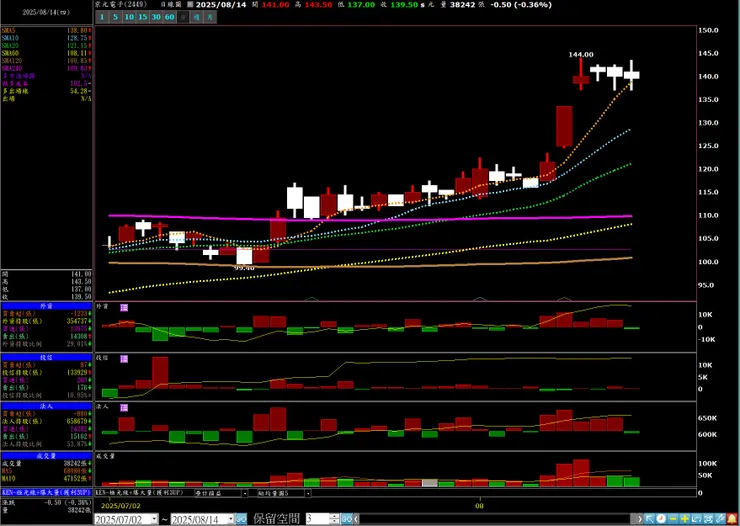Click the start date field 2025/07/02
The height and width of the screenshot is (526, 740).
point(123,519)
